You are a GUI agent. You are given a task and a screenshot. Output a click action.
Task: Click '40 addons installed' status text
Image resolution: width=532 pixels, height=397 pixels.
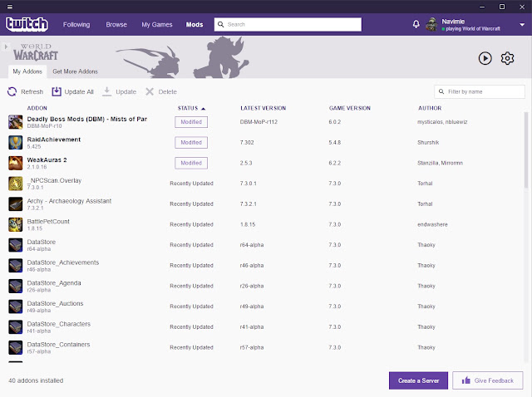click(x=36, y=380)
